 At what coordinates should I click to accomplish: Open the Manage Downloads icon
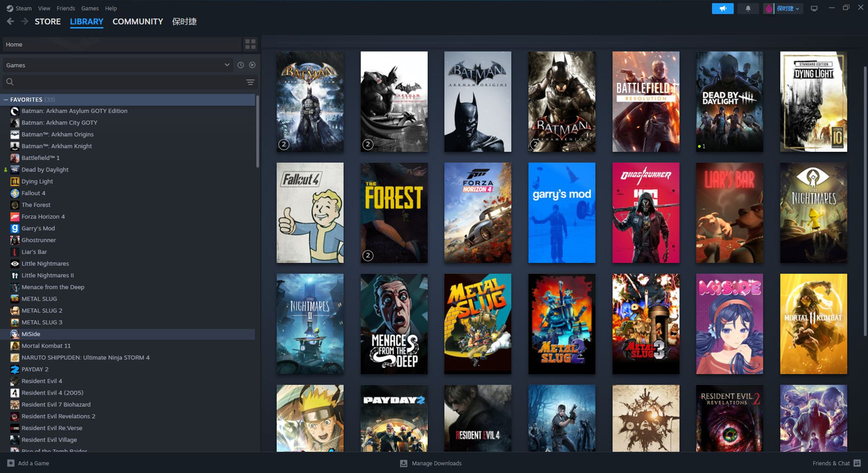click(x=403, y=464)
